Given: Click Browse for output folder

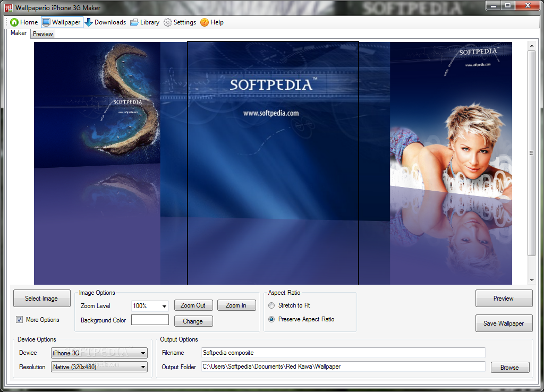Looking at the screenshot, I should coord(510,368).
